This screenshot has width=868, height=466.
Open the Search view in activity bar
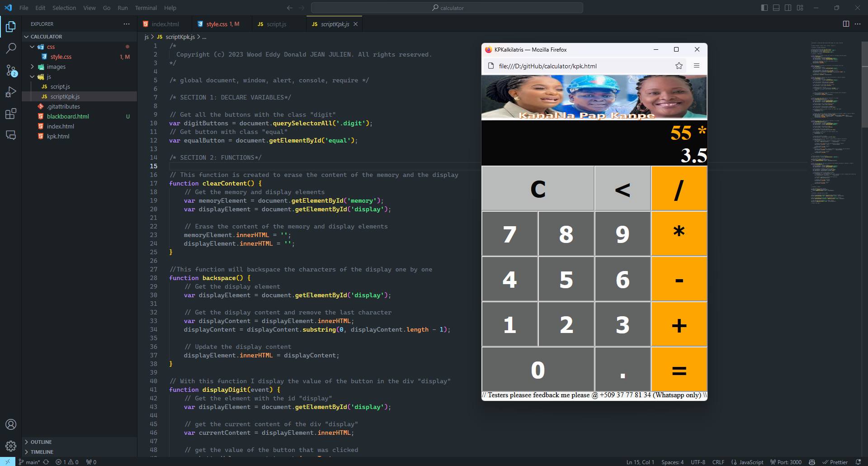tap(11, 48)
